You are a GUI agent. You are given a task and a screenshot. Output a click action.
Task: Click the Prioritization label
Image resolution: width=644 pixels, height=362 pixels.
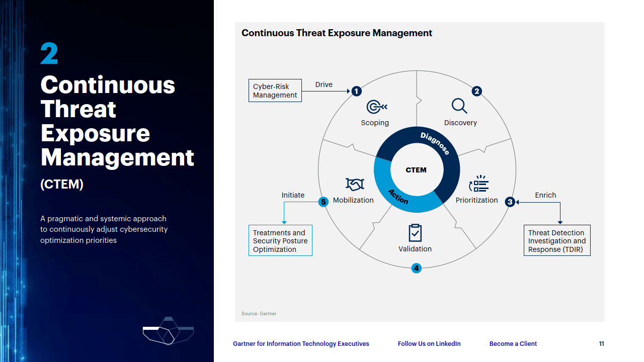click(477, 200)
